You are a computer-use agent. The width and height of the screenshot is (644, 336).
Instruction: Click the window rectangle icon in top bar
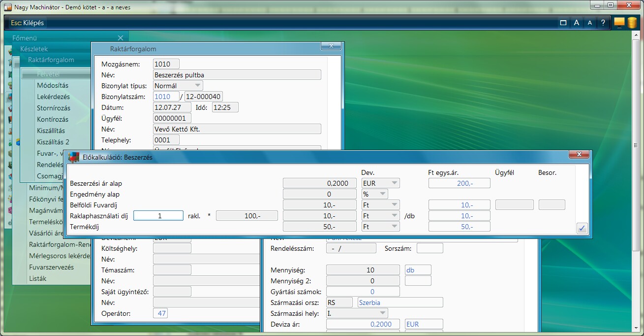563,23
